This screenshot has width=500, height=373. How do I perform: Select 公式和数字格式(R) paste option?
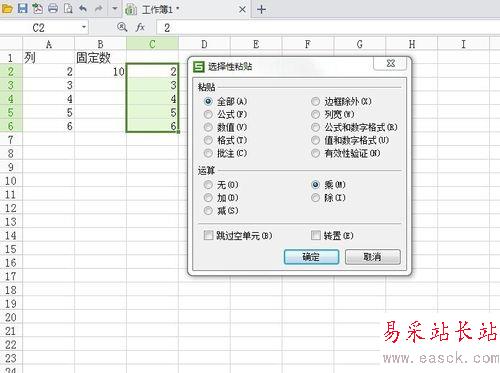pyautogui.click(x=354, y=127)
